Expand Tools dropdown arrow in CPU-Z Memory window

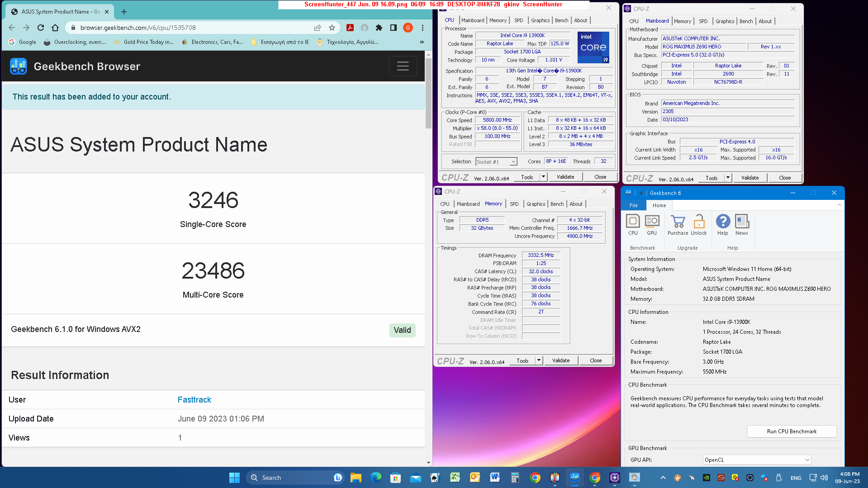pyautogui.click(x=539, y=360)
